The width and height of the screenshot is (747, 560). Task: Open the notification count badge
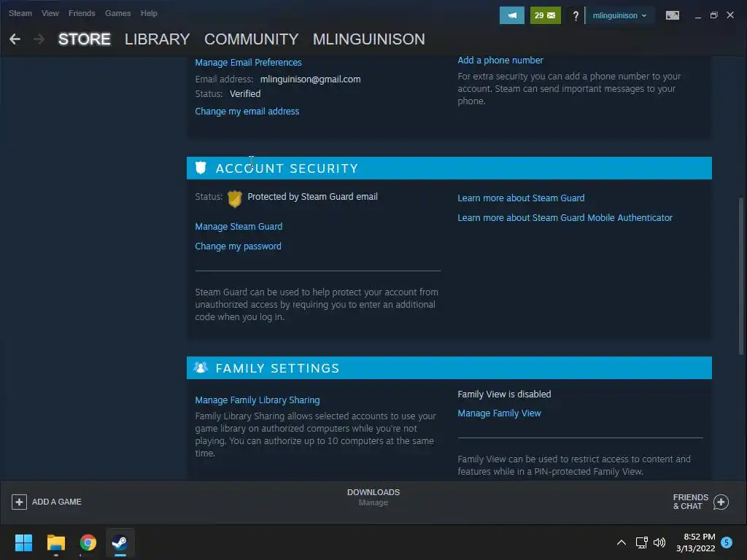tap(727, 542)
